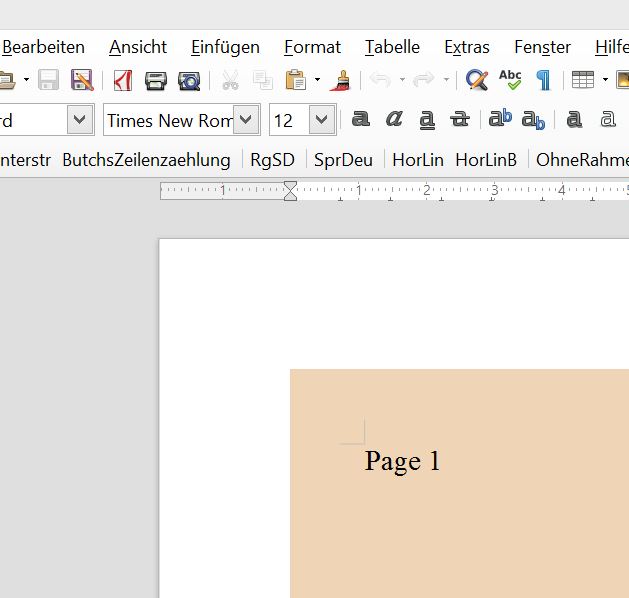
Task: Expand the font size dropdown arrow
Action: click(322, 120)
